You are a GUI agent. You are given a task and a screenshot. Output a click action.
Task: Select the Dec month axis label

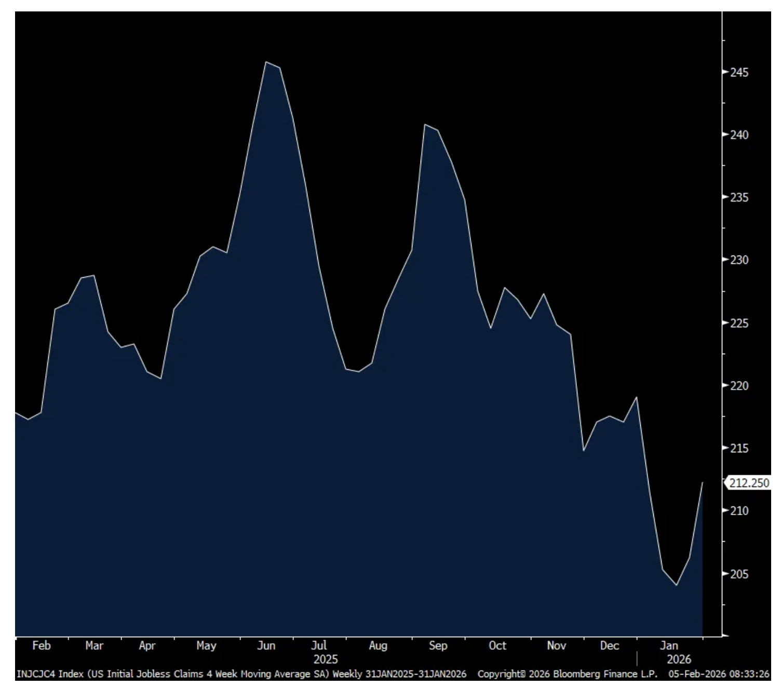coord(609,645)
